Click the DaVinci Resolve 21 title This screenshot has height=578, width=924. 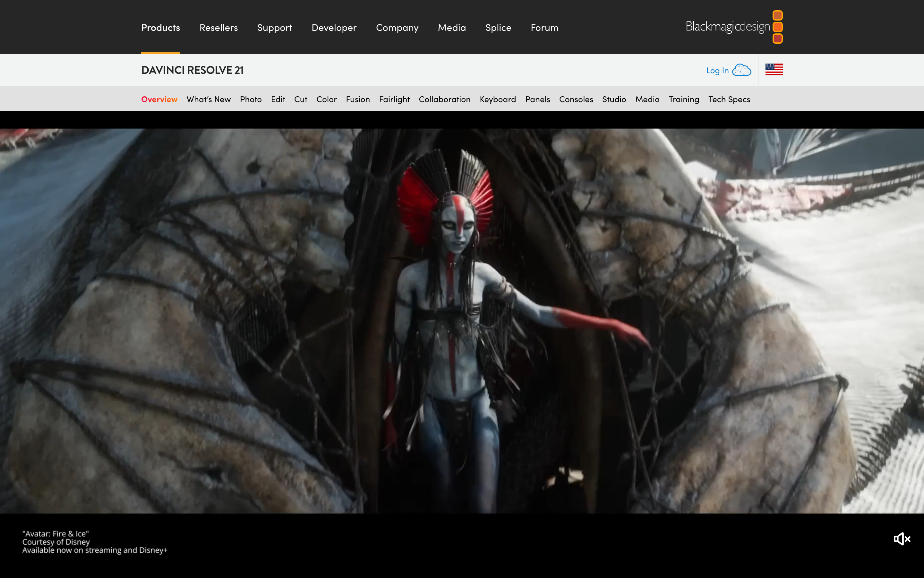[x=192, y=70]
